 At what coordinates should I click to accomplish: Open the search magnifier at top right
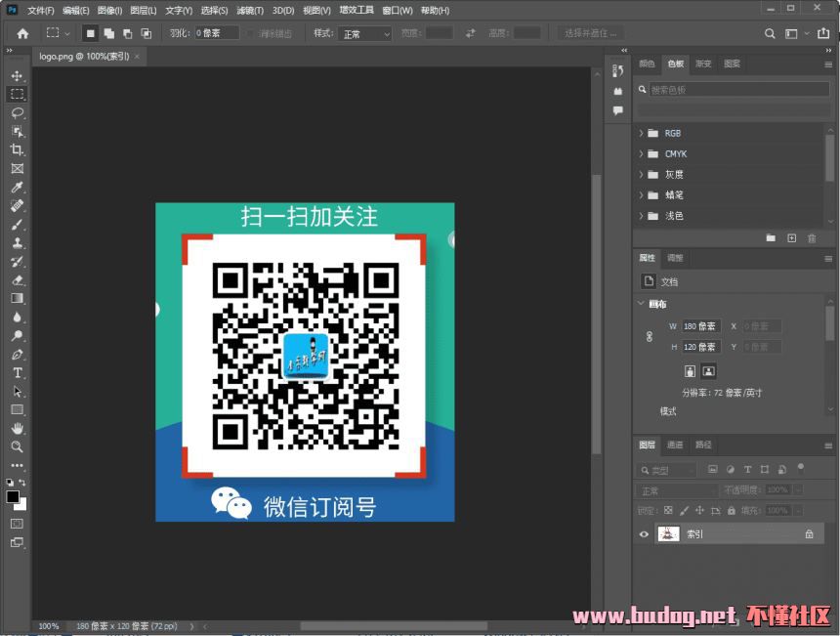(770, 34)
